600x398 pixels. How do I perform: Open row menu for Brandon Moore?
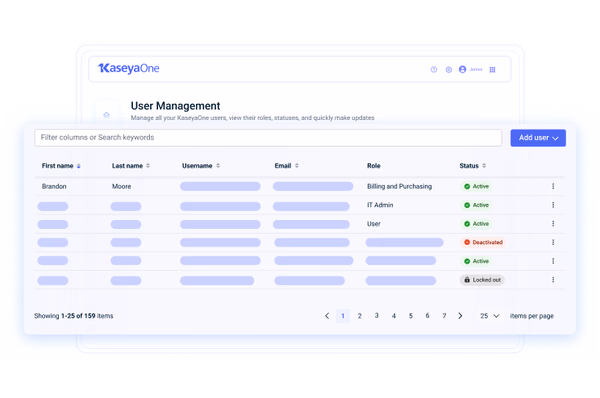click(x=553, y=186)
